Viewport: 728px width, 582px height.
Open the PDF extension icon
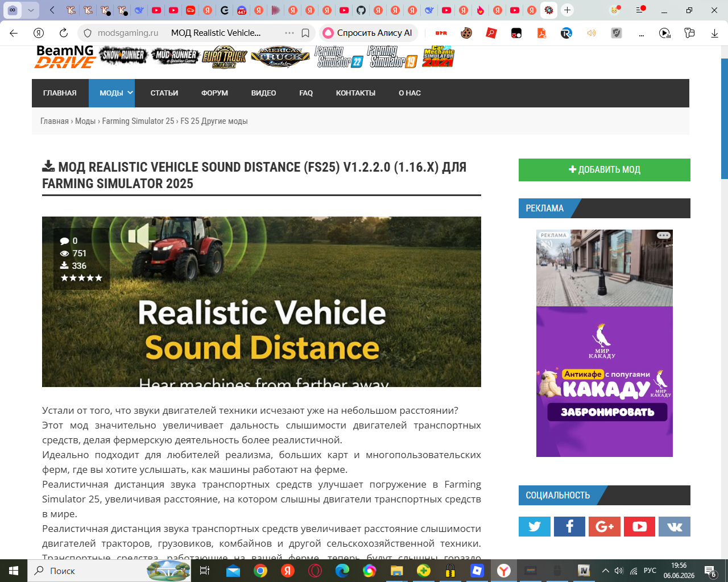click(541, 33)
